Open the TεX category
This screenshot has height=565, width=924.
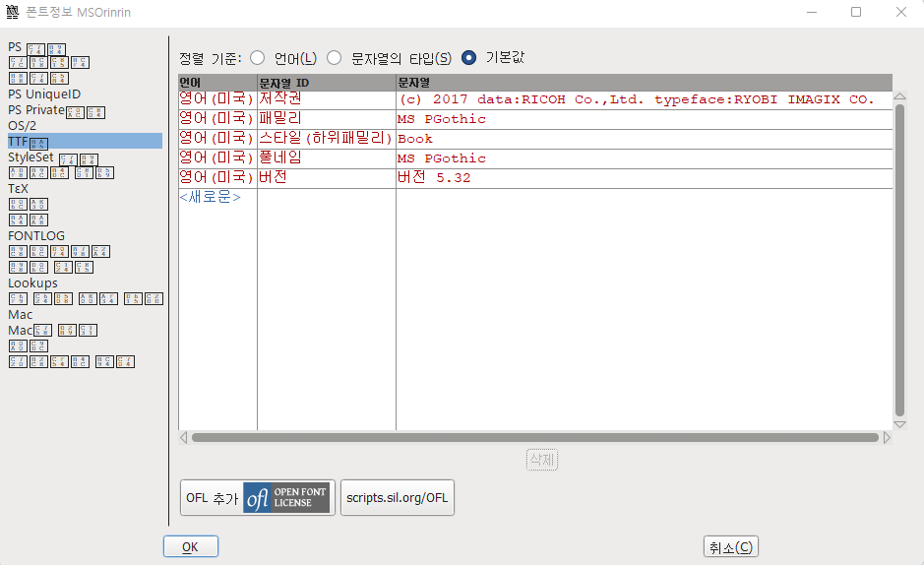(x=19, y=189)
